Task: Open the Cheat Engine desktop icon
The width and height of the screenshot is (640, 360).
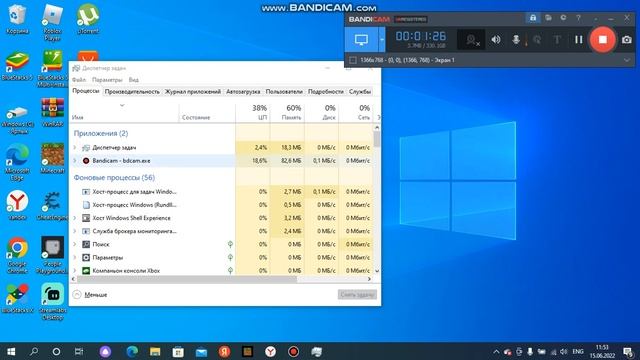Action: tap(52, 206)
